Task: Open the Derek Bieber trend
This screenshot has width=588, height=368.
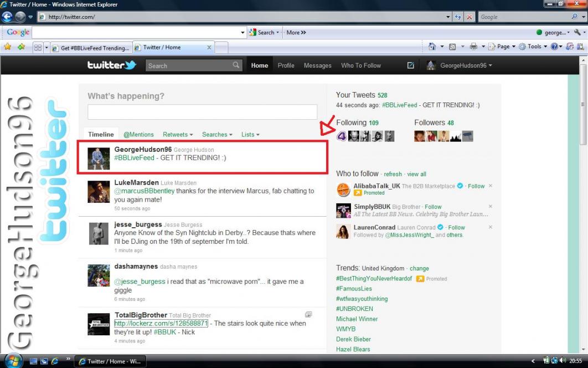Action: point(353,339)
